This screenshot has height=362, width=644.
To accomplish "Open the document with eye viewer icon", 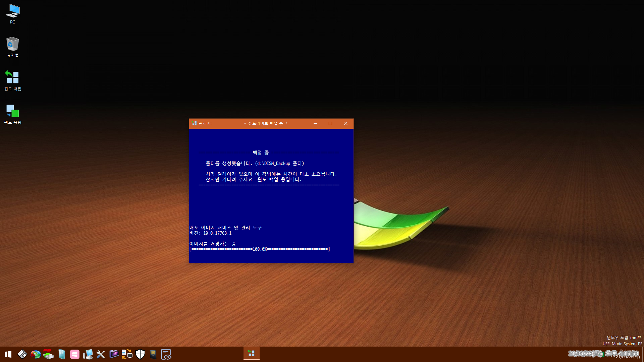I will 166,354.
